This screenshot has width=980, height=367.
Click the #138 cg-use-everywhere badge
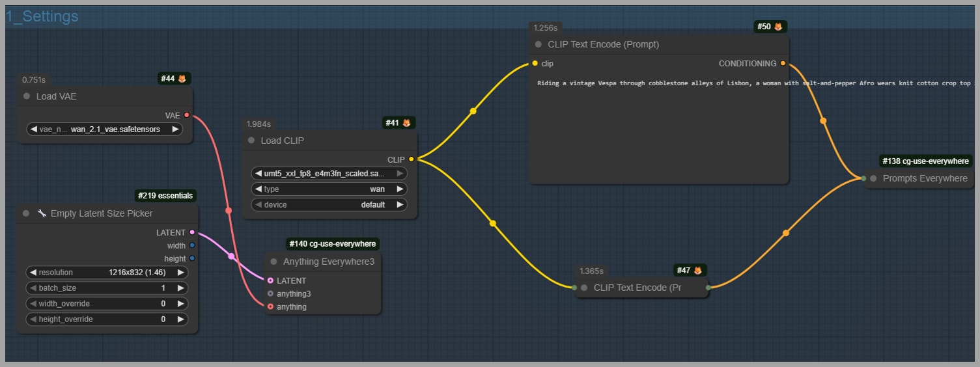[925, 161]
